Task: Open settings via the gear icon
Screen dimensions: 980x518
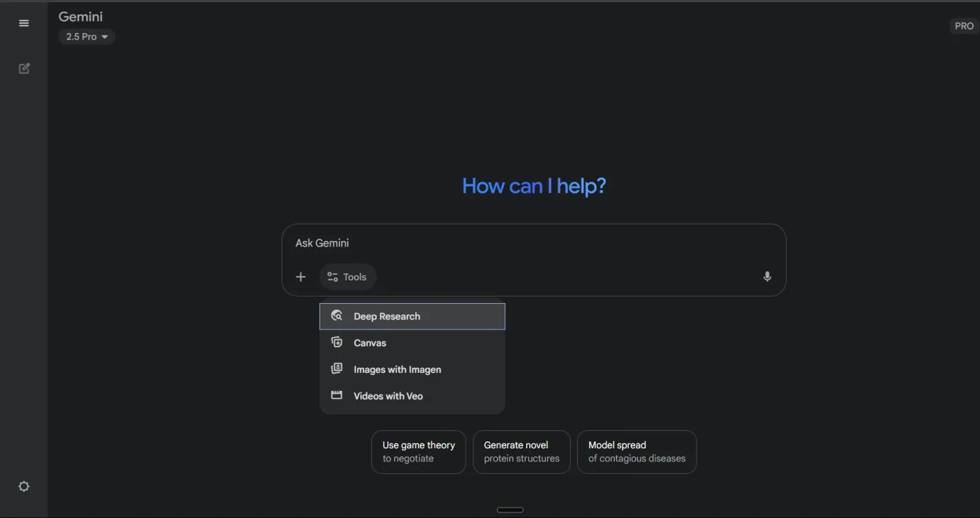Action: tap(24, 486)
